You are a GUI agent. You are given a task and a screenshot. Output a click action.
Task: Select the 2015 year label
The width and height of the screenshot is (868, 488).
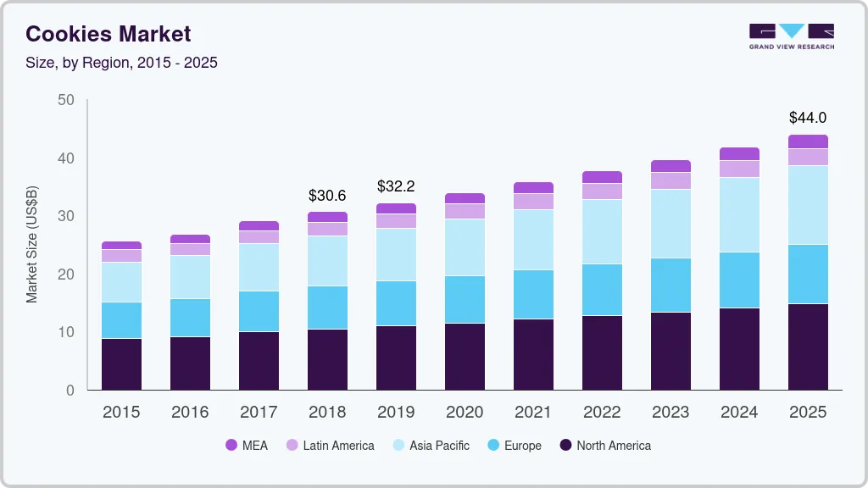(x=121, y=413)
